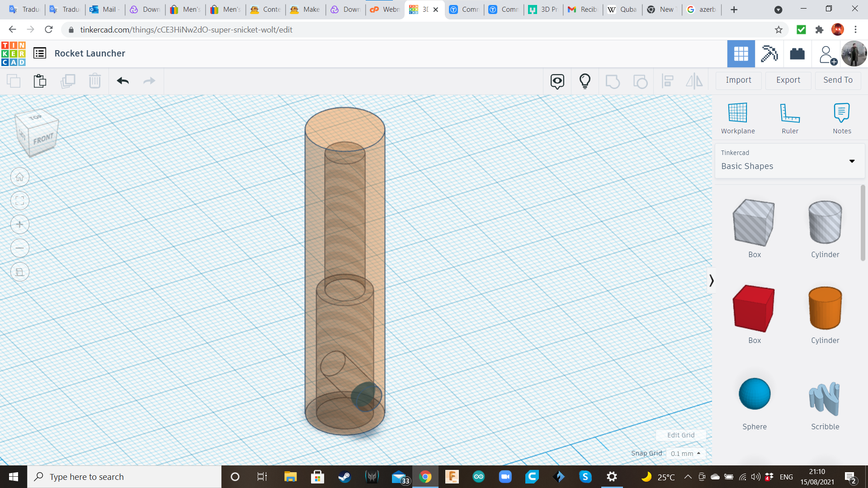Toggle the 3D design grid view button
Screen dimensions: 868x488
741,54
